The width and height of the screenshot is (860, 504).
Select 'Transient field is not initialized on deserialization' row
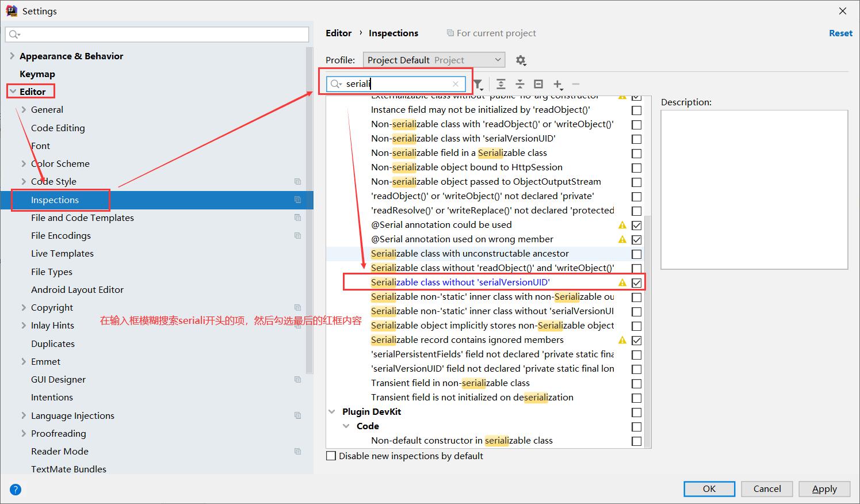472,397
